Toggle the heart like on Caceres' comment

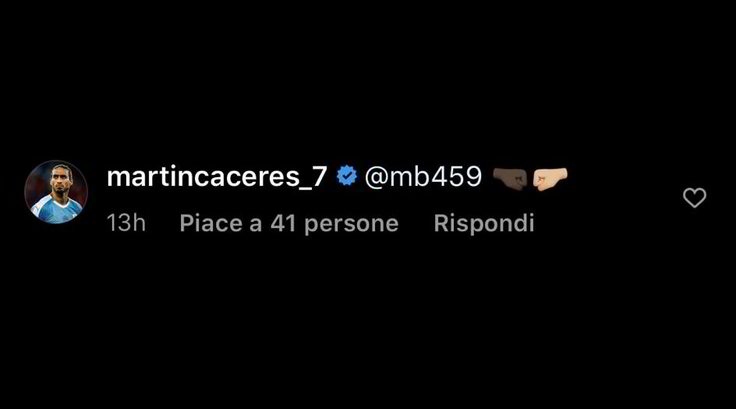[694, 198]
